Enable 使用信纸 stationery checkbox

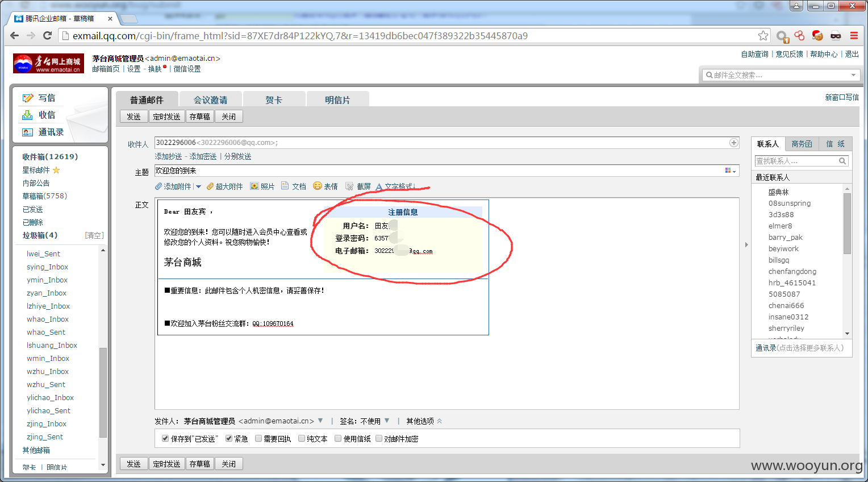pyautogui.click(x=338, y=438)
